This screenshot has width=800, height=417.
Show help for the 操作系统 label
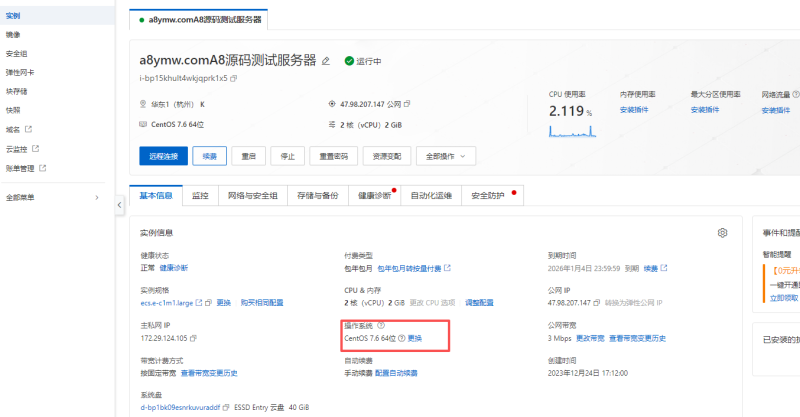381,325
